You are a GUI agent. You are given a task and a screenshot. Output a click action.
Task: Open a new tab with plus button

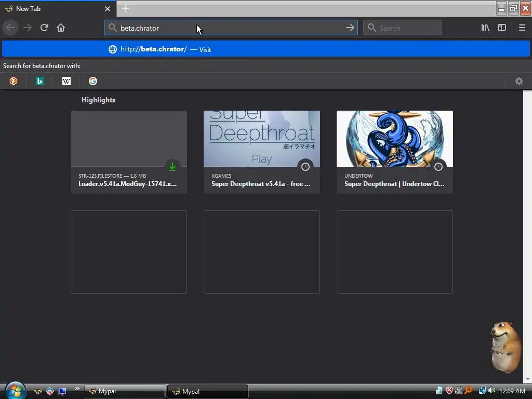(125, 8)
